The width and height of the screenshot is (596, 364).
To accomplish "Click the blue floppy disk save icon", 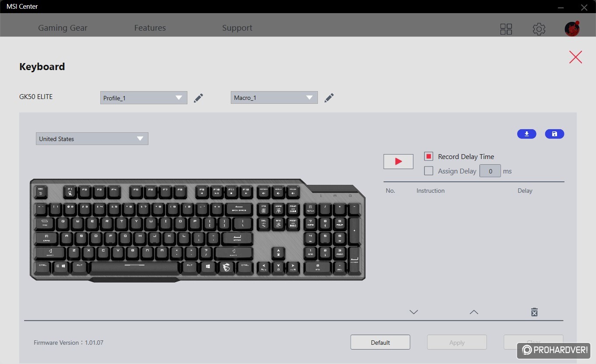I will click(554, 134).
